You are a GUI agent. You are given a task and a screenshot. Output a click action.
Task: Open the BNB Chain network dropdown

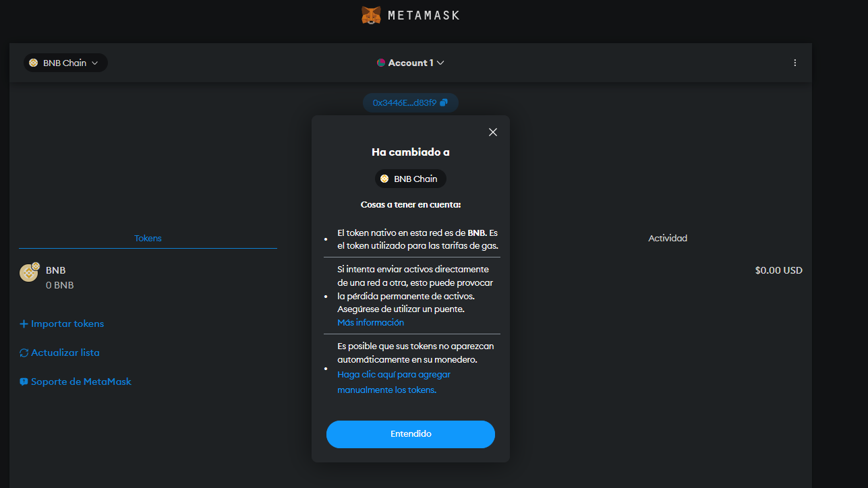(65, 63)
